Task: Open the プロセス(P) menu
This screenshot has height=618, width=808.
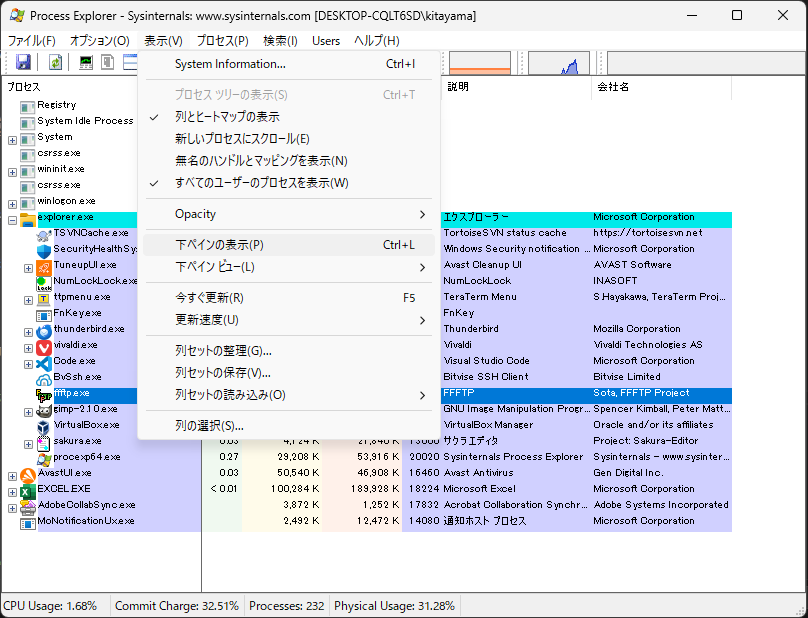Action: pos(223,41)
